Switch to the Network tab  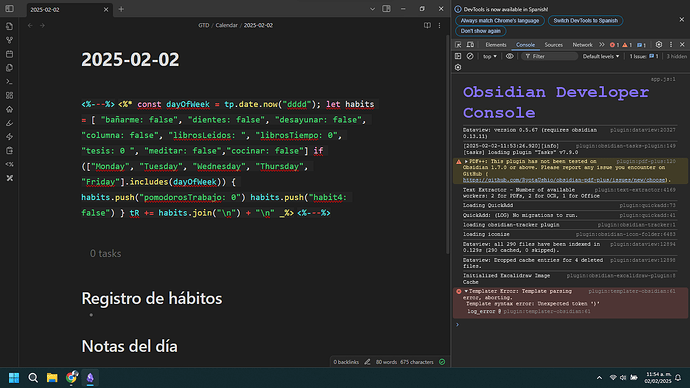click(582, 45)
